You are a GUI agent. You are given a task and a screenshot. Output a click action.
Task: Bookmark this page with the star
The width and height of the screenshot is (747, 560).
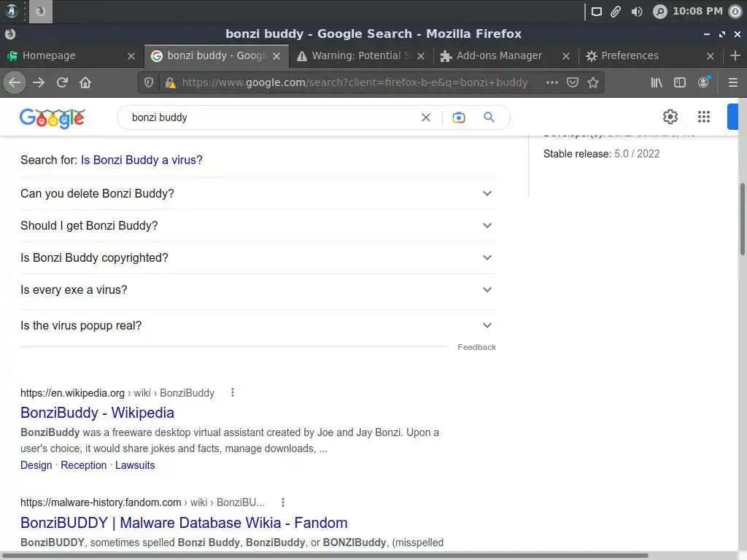(x=593, y=83)
